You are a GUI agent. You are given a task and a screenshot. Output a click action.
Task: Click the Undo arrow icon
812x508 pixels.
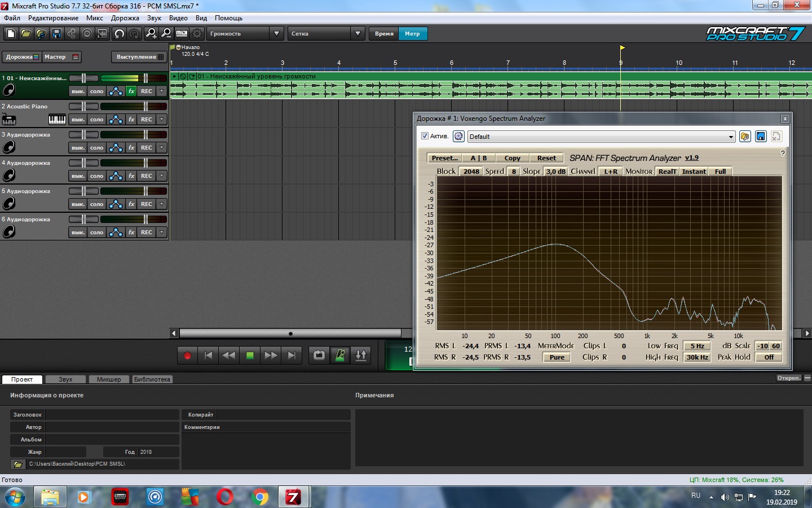(x=119, y=34)
